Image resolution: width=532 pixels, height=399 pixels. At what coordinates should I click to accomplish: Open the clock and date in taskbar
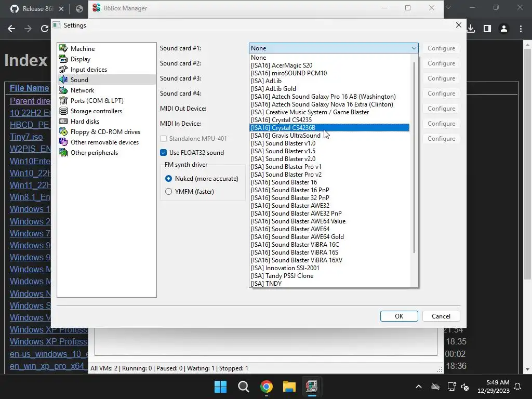click(494, 387)
